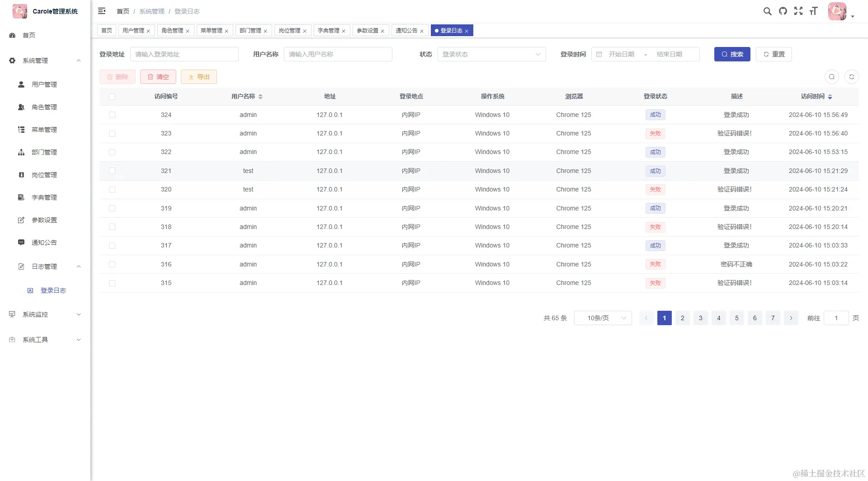Check the row 315 checkbox

[112, 283]
